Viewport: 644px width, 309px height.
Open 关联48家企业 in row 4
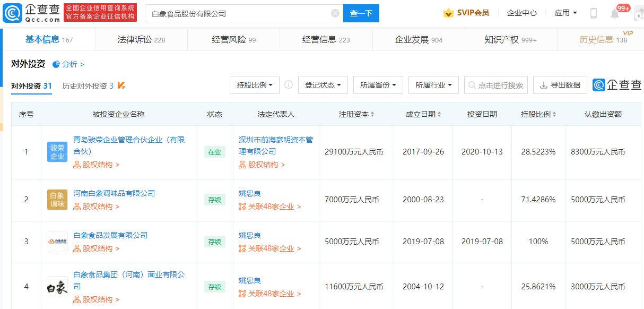[x=270, y=294]
